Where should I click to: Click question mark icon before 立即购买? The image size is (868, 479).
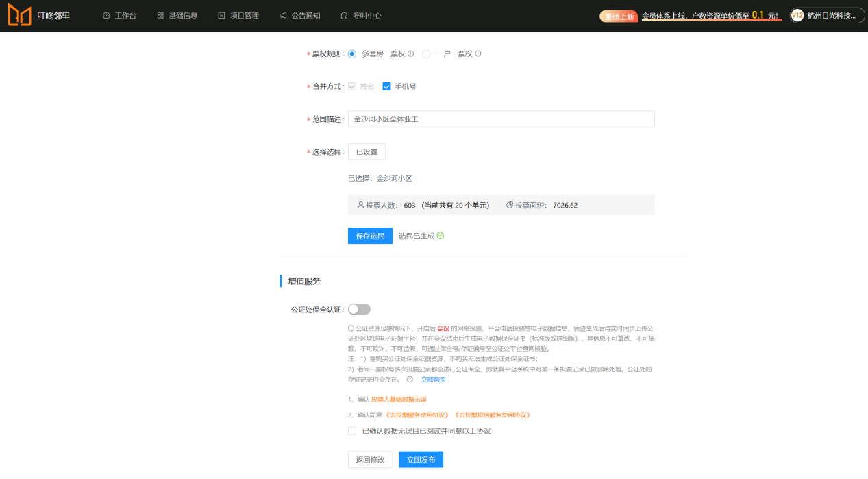[410, 379]
